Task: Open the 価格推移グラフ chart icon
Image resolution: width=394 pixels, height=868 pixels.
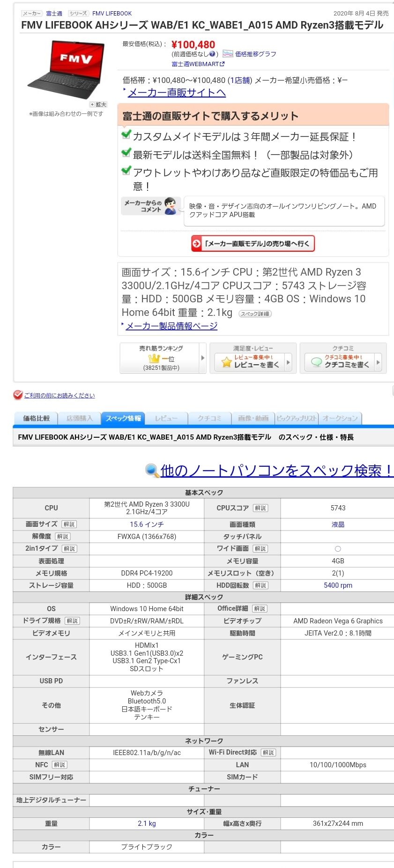Action: click(x=228, y=54)
